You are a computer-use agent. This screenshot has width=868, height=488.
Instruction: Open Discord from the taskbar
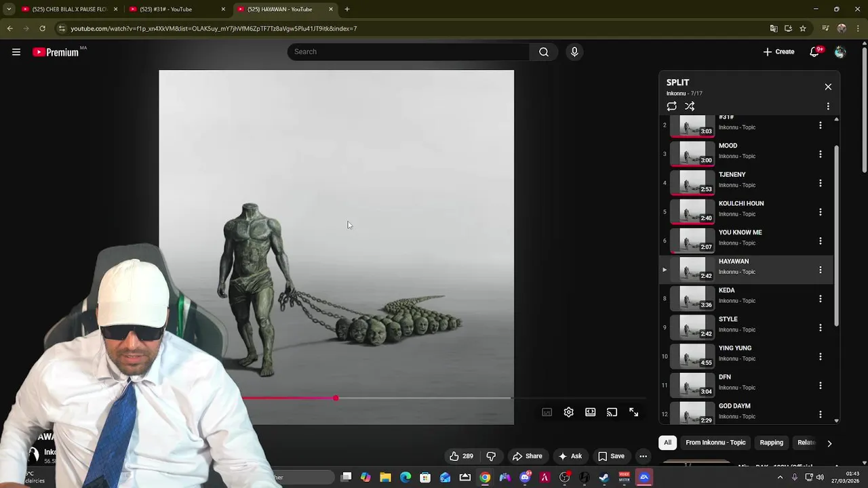[x=525, y=477]
